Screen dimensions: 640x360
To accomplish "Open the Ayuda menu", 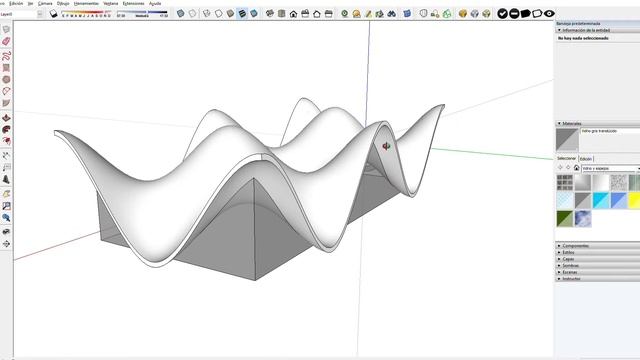I will (155, 3).
